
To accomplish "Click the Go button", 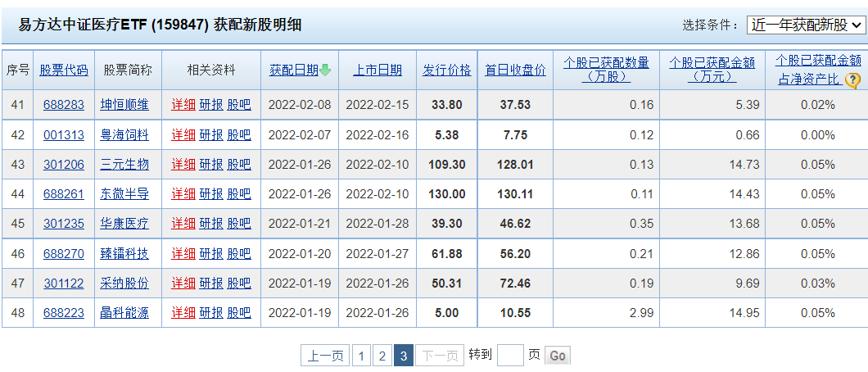I will pos(558,356).
